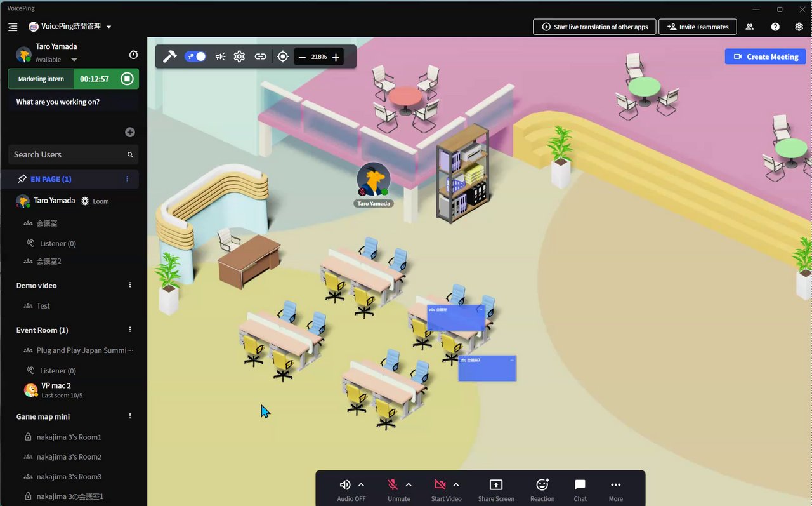Join Plug and Play Japan Summit room

(x=85, y=350)
